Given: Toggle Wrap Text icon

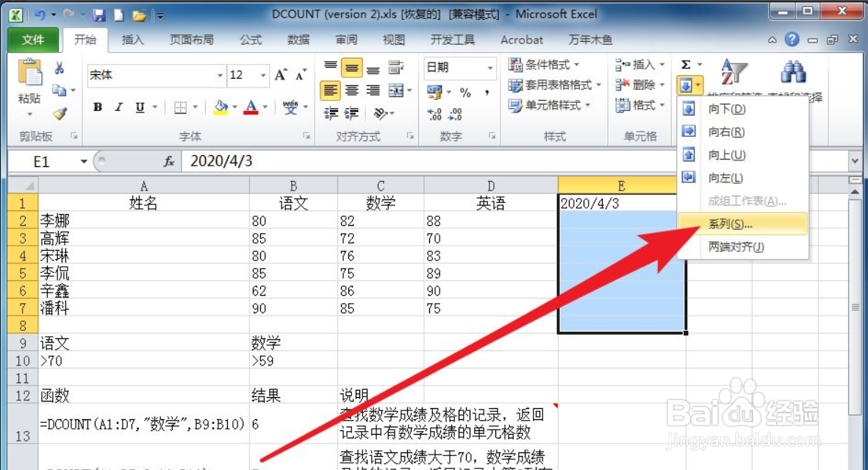Looking at the screenshot, I should click(396, 68).
